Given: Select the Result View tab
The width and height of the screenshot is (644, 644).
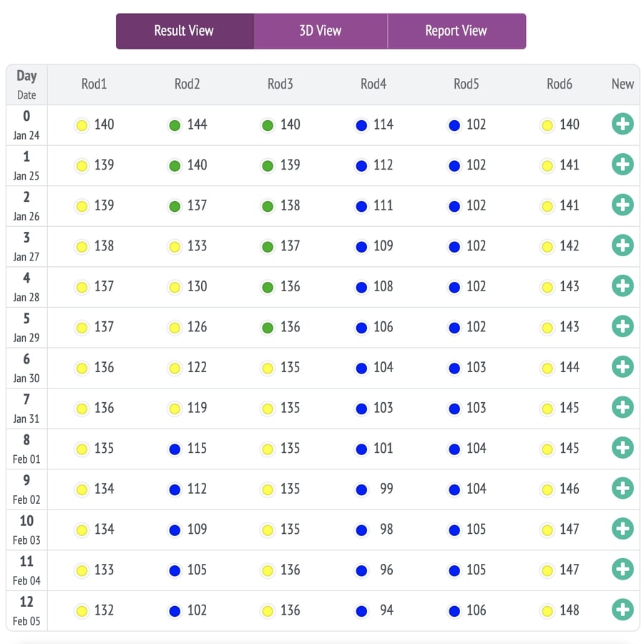Looking at the screenshot, I should [x=184, y=31].
